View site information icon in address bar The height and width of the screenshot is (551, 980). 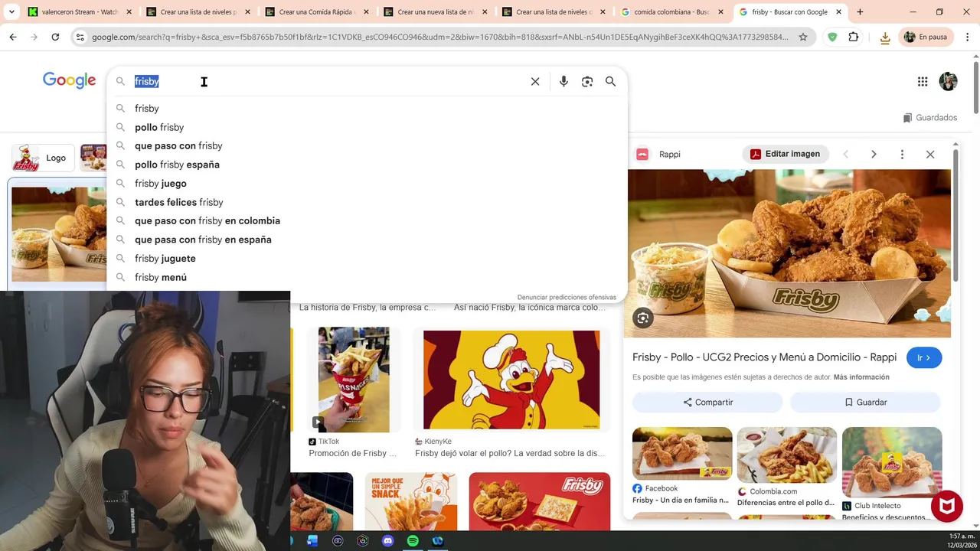[80, 37]
